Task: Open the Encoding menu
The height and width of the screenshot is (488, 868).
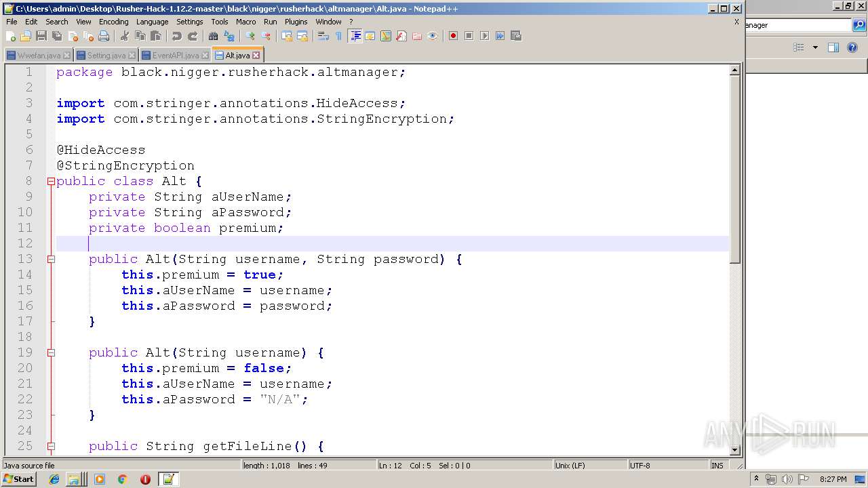Action: coord(113,22)
